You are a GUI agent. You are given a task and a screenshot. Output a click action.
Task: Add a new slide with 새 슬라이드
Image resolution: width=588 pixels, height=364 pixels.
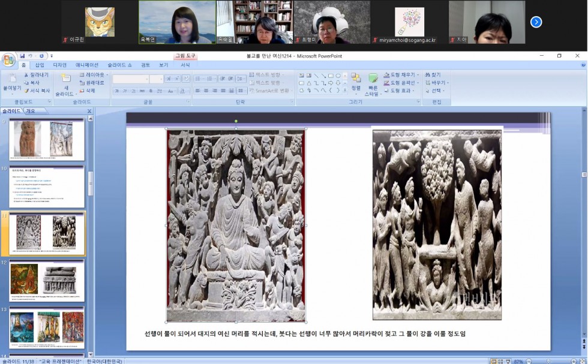pos(66,85)
